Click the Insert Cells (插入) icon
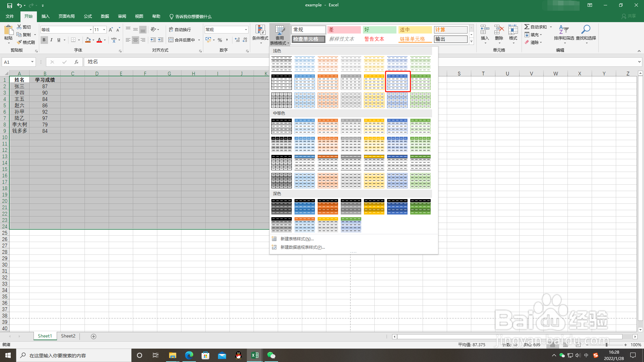 (485, 30)
